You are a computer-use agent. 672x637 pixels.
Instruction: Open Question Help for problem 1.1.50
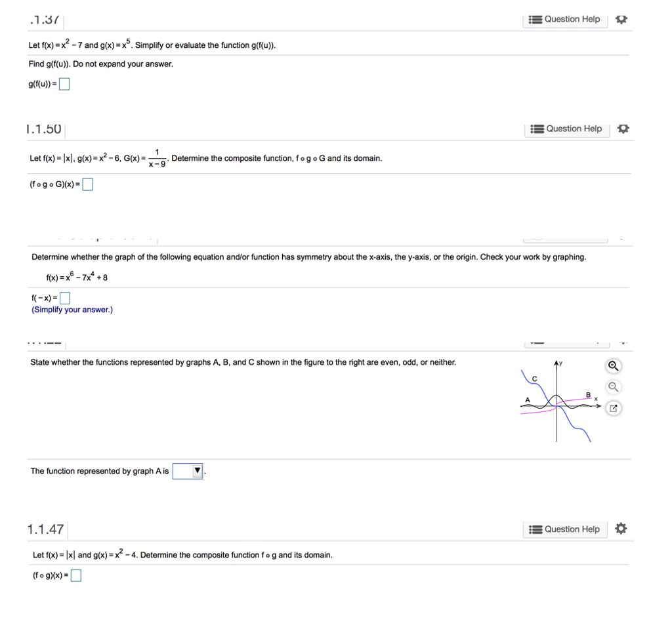[x=566, y=129]
